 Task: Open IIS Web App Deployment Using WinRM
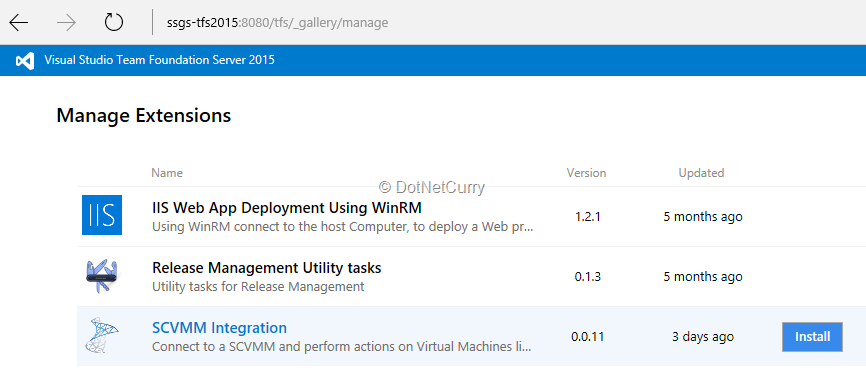(287, 208)
